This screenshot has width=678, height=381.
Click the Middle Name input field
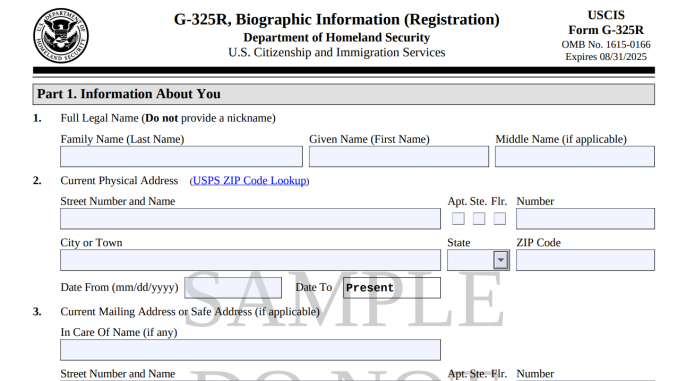tap(575, 157)
